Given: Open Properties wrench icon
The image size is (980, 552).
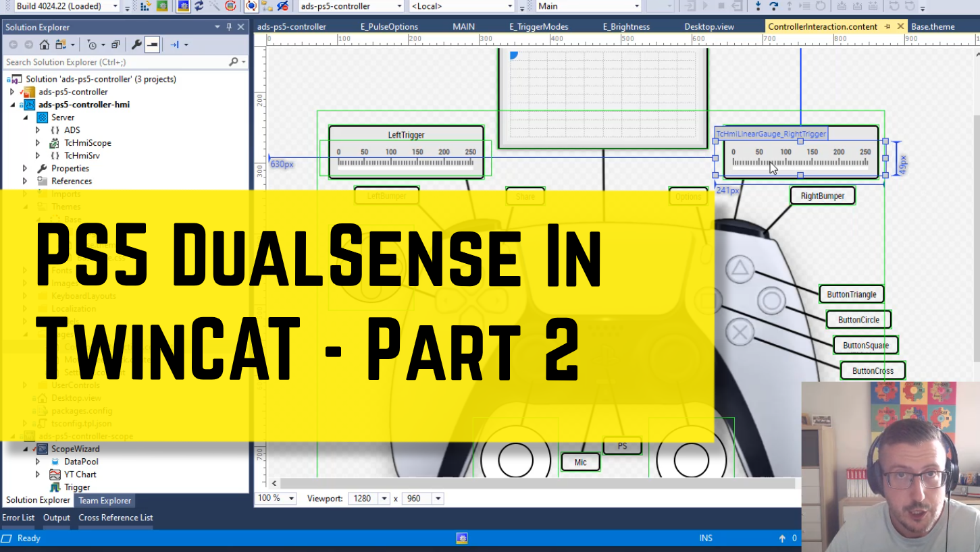Looking at the screenshot, I should pyautogui.click(x=136, y=45).
